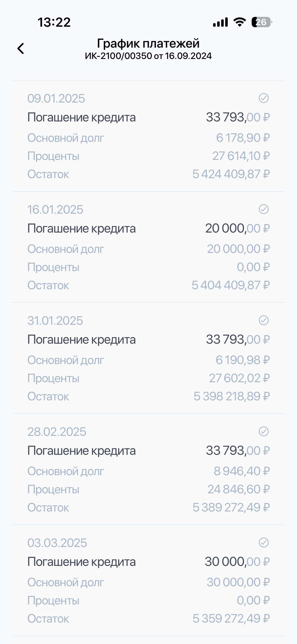Tap the Wi-Fi icon in status bar
This screenshot has height=644, width=297.
click(x=240, y=22)
